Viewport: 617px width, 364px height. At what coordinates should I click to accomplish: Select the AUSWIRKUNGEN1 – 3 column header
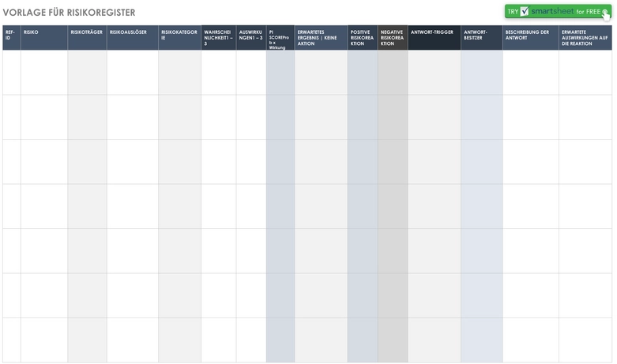251,38
